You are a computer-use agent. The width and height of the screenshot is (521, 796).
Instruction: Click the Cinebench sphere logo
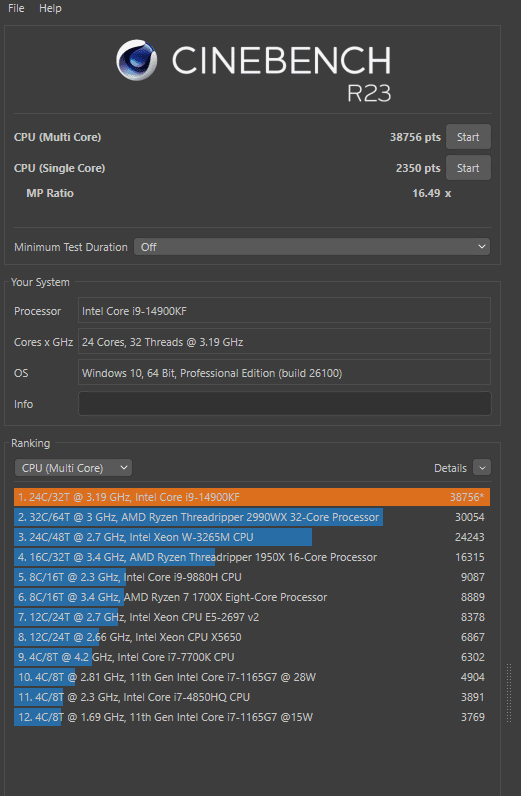pos(136,60)
